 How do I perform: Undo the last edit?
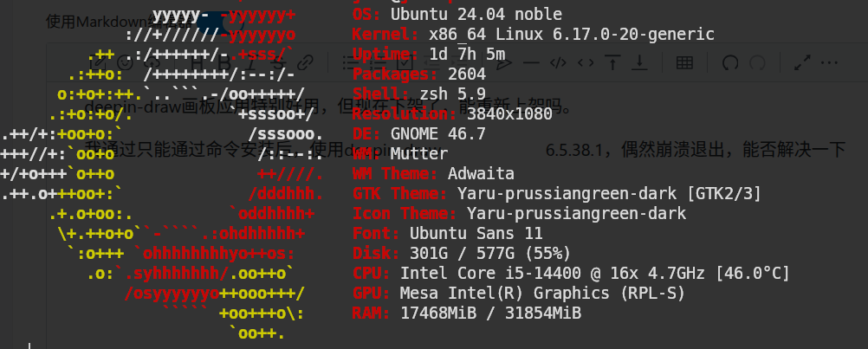pos(729,63)
